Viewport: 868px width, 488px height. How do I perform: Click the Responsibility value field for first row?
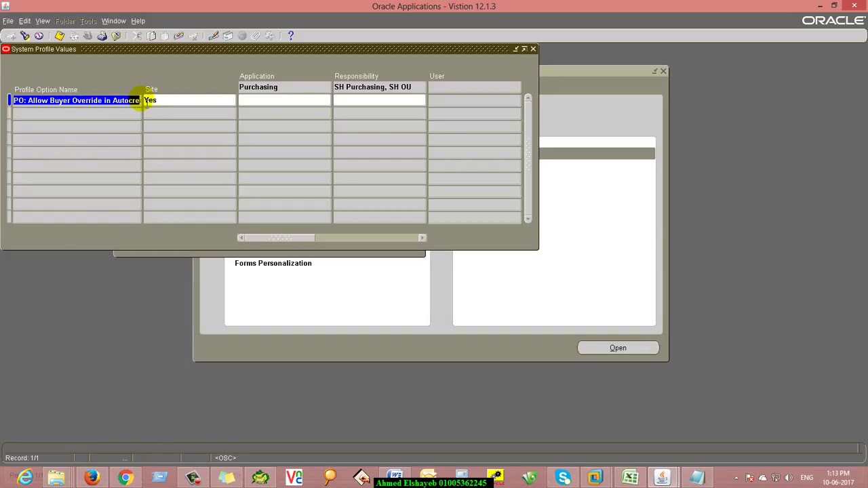point(379,100)
